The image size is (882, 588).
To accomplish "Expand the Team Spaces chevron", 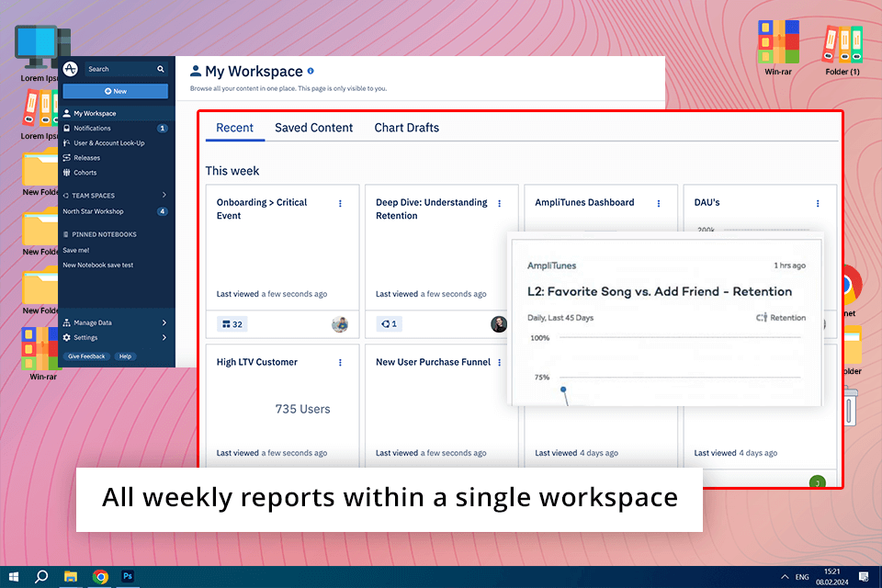I will click(x=164, y=196).
